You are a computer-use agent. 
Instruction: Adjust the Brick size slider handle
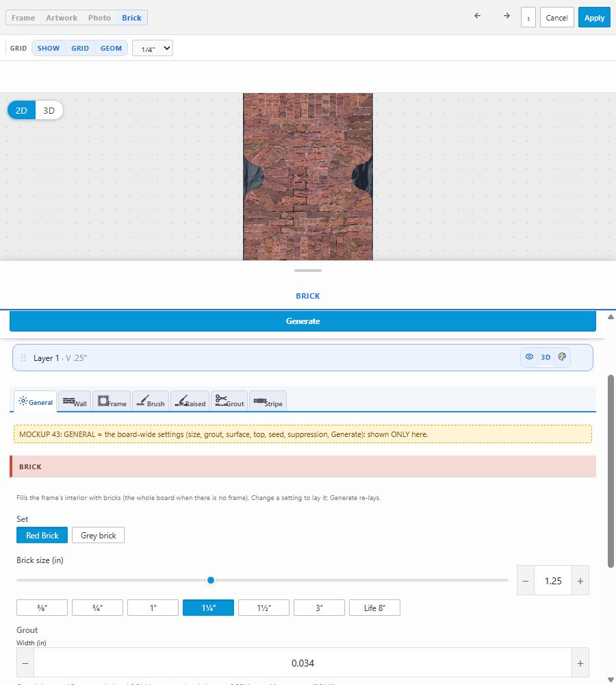(211, 580)
